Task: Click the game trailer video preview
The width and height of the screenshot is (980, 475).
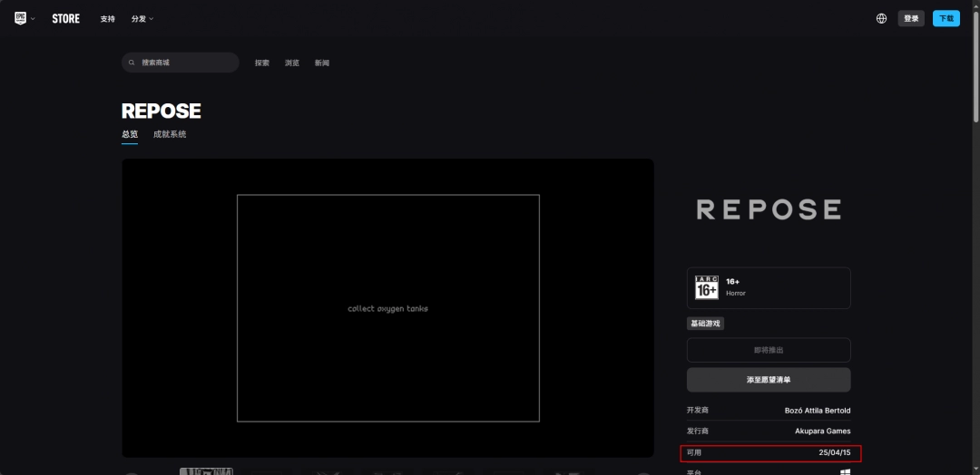Action: 387,308
